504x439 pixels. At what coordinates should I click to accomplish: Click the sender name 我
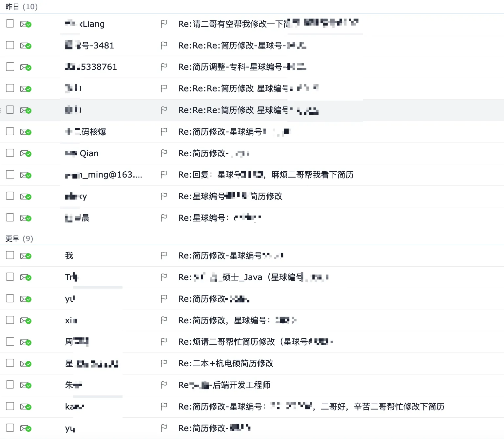(69, 256)
